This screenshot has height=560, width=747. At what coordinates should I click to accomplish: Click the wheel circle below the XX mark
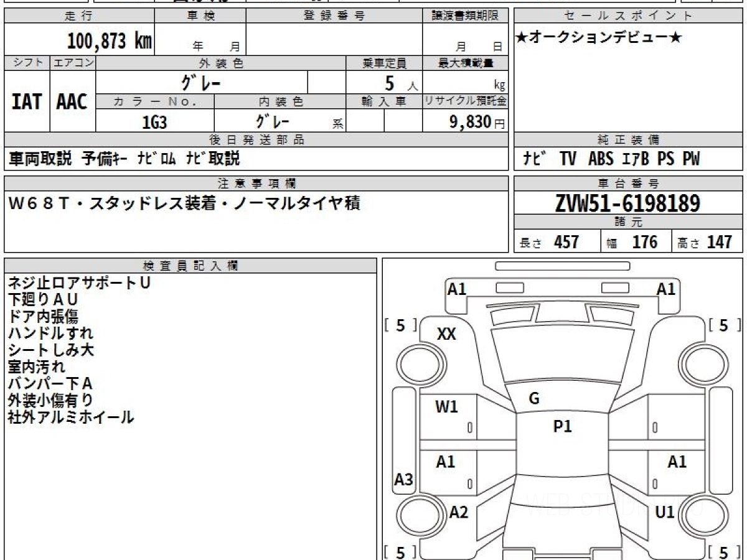click(420, 363)
